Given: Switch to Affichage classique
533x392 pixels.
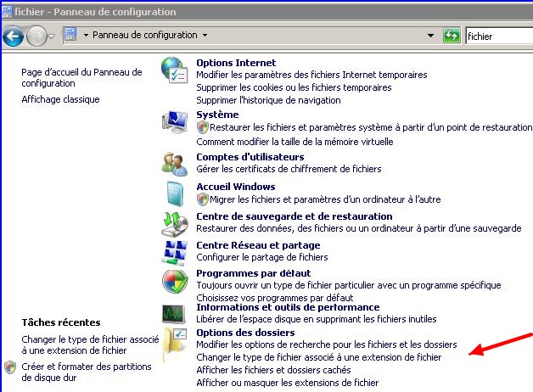Looking at the screenshot, I should click(x=60, y=99).
